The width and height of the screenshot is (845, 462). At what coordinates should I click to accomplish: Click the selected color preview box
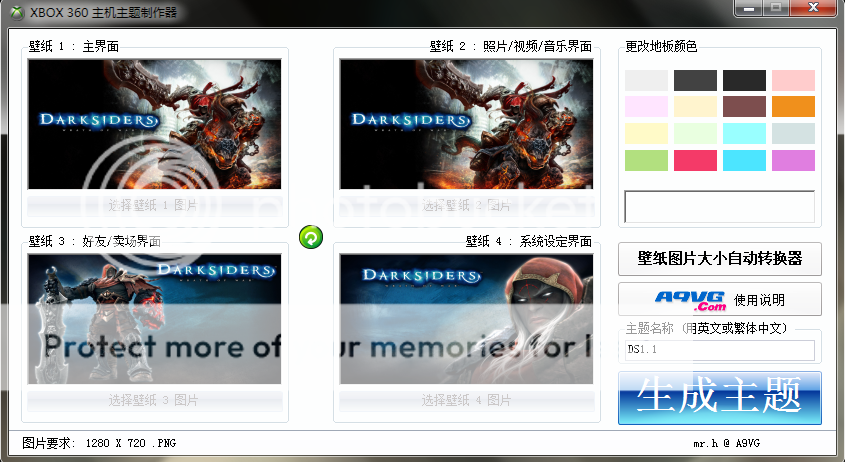(719, 207)
